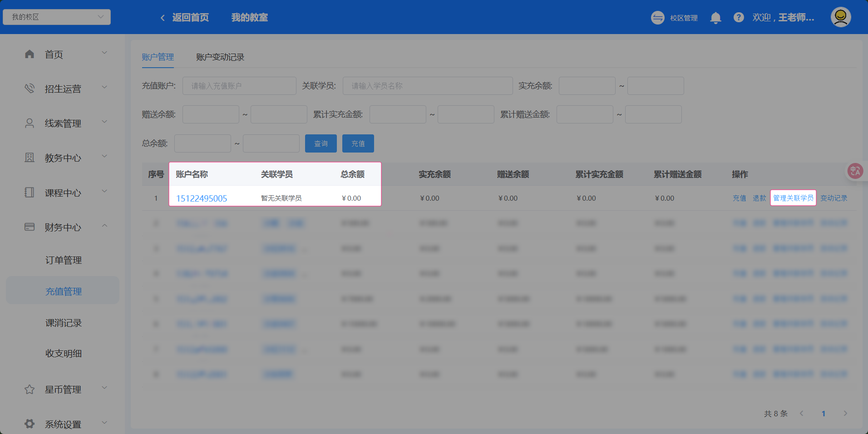868x434 pixels.
Task: Click 退款 link in row 1
Action: click(x=759, y=198)
